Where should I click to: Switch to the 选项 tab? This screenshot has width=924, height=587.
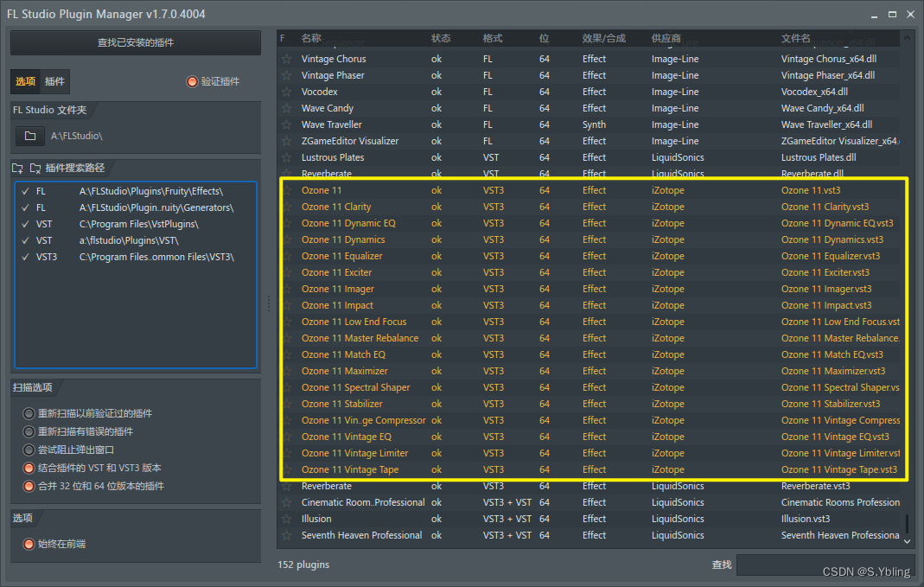[25, 81]
